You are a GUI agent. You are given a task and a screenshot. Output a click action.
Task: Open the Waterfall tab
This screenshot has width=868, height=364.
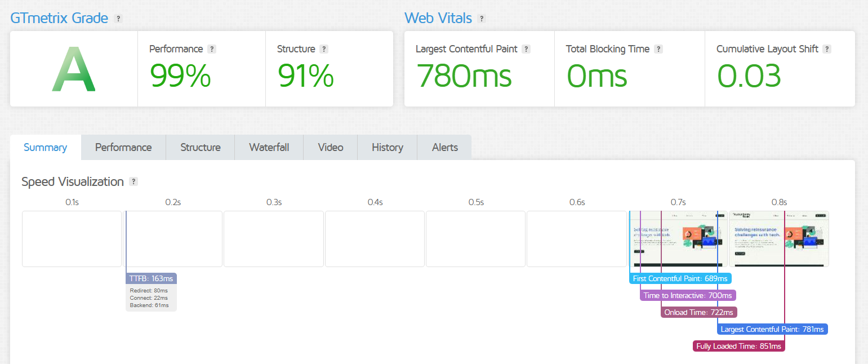pos(269,148)
